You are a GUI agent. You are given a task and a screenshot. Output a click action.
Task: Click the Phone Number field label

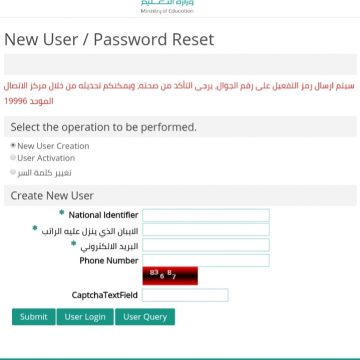[x=109, y=260]
